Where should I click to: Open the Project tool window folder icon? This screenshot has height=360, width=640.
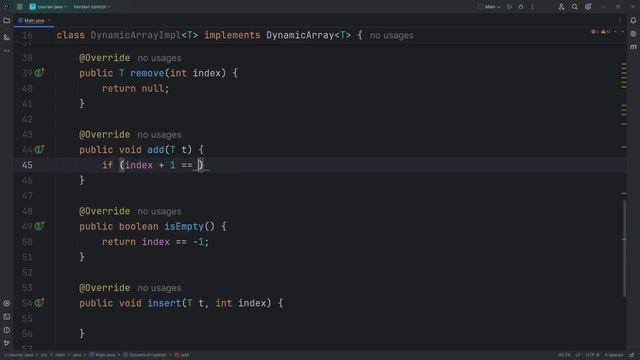tap(7, 20)
